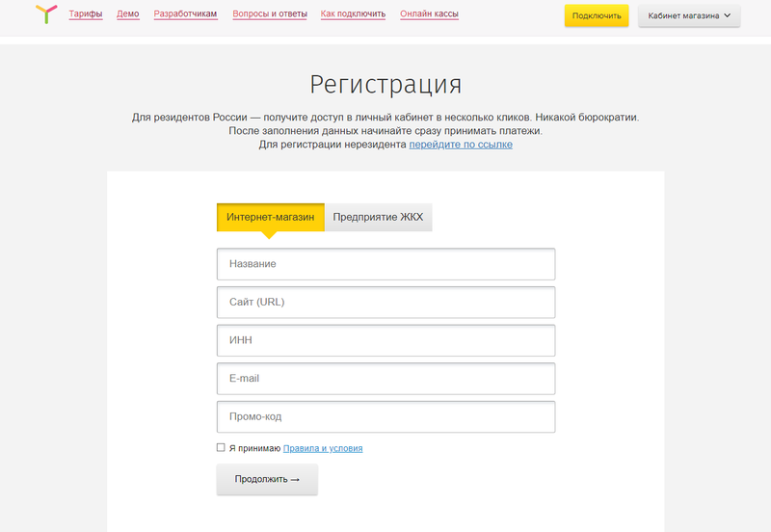Follow the перейдите по ссылке non-resident link
The width and height of the screenshot is (771, 532).
461,145
